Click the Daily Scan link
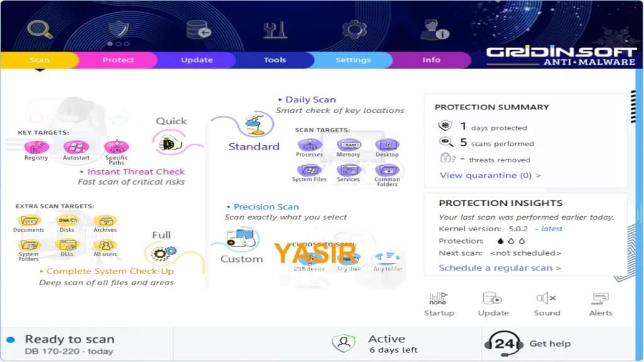This screenshot has width=644, height=362. 311,99
